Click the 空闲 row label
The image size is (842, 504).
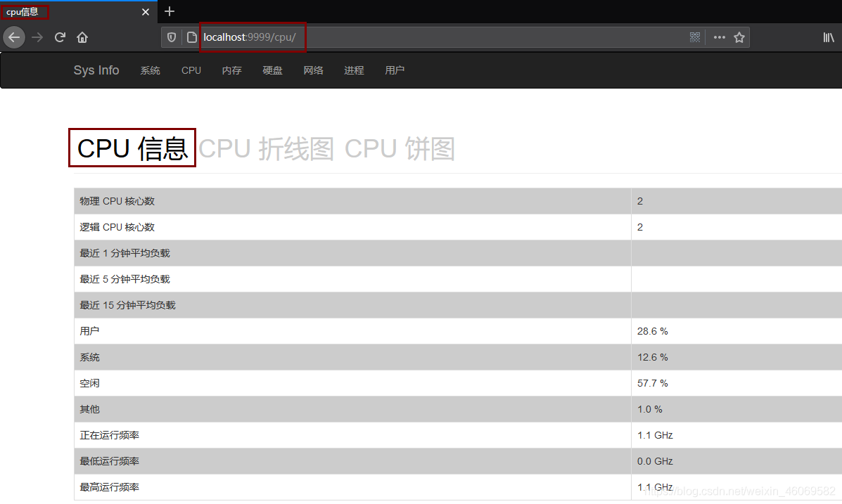pos(89,383)
